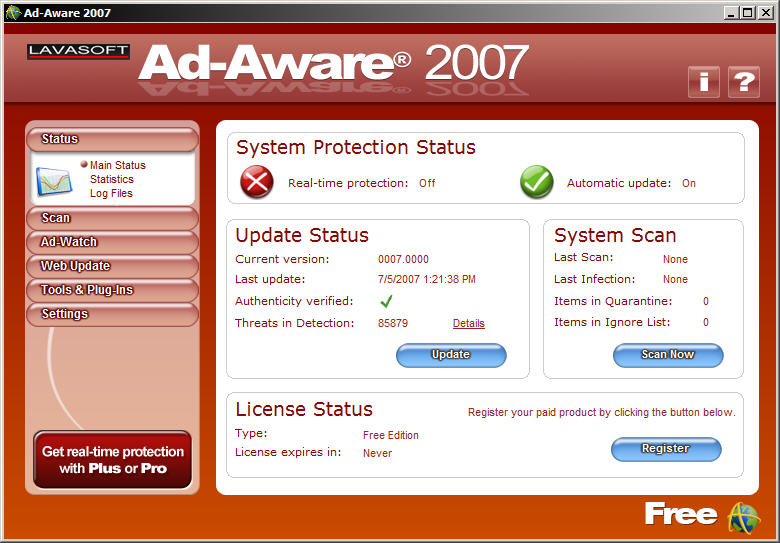Open the Web Update section
780x543 pixels.
pos(112,266)
